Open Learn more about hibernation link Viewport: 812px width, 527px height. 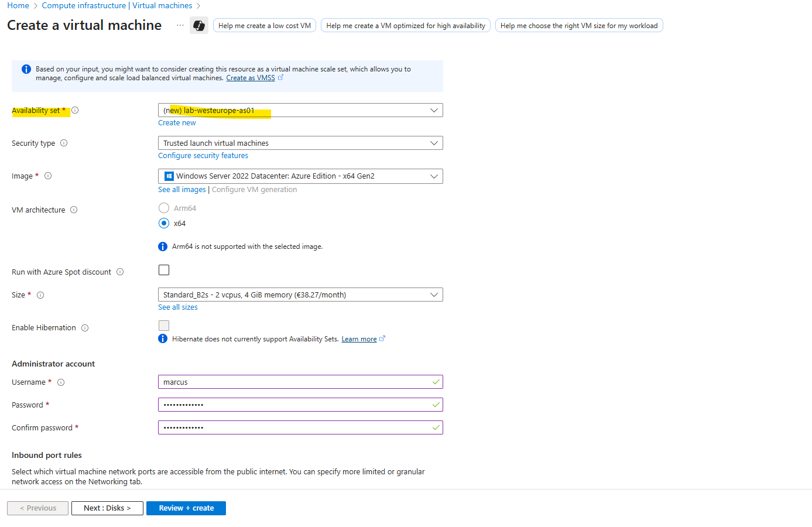click(359, 339)
